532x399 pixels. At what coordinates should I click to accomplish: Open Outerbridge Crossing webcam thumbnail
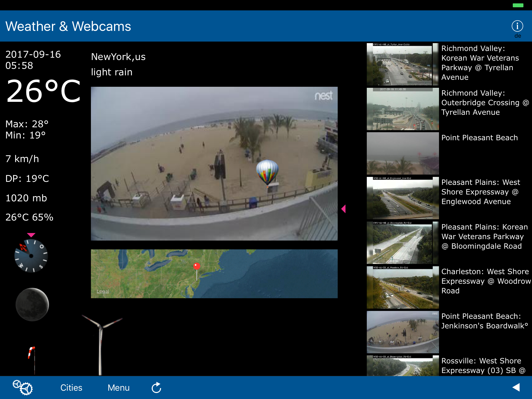[x=402, y=109]
